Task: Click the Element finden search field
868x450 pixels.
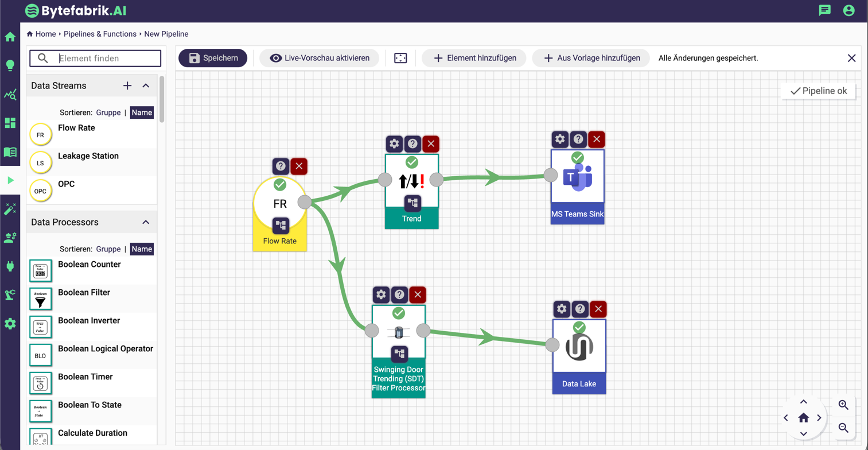Action: (103, 59)
